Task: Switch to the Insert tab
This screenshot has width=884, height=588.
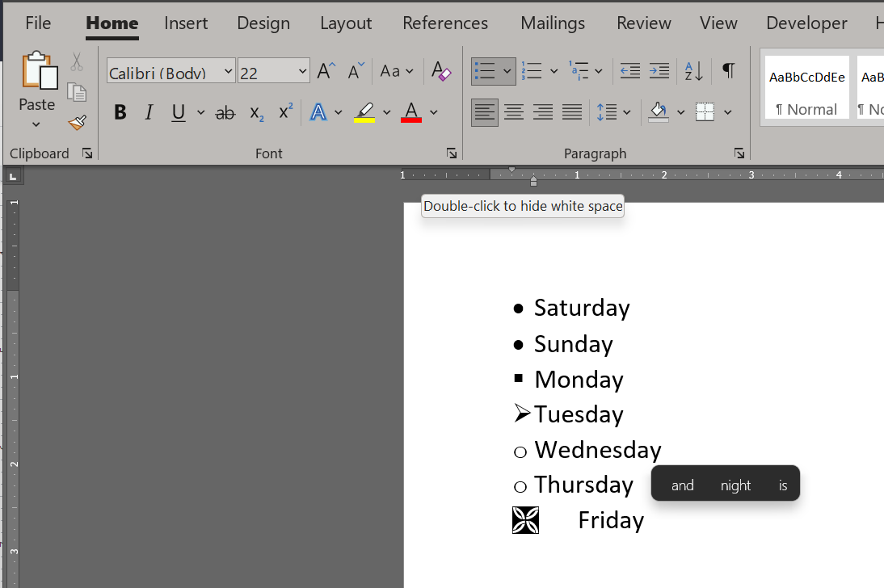Action: tap(186, 23)
